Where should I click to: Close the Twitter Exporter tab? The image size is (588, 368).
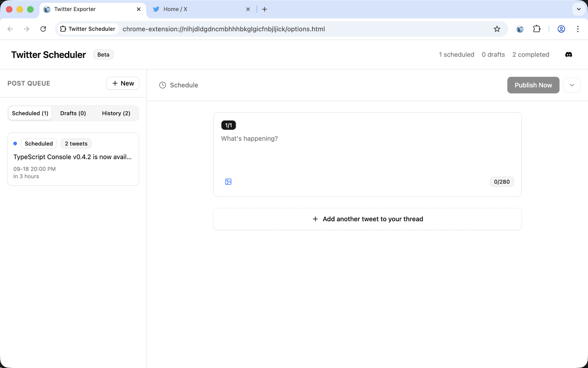click(x=139, y=9)
